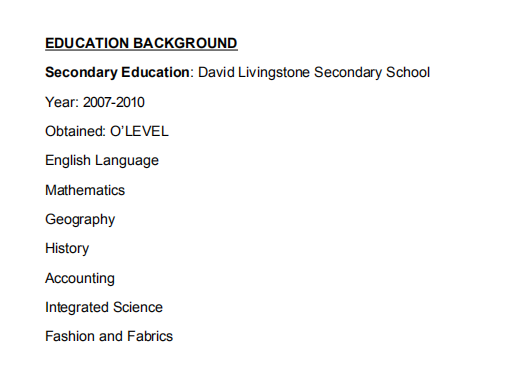This screenshot has width=513, height=366.
Task: Click the Obtained: O'LEVEL line
Action: (x=107, y=131)
